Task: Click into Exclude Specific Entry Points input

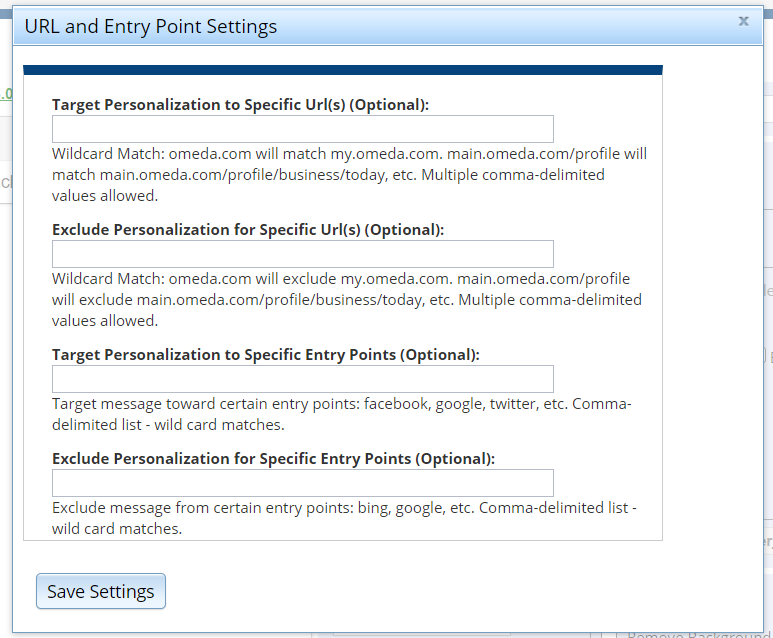Action: [302, 483]
